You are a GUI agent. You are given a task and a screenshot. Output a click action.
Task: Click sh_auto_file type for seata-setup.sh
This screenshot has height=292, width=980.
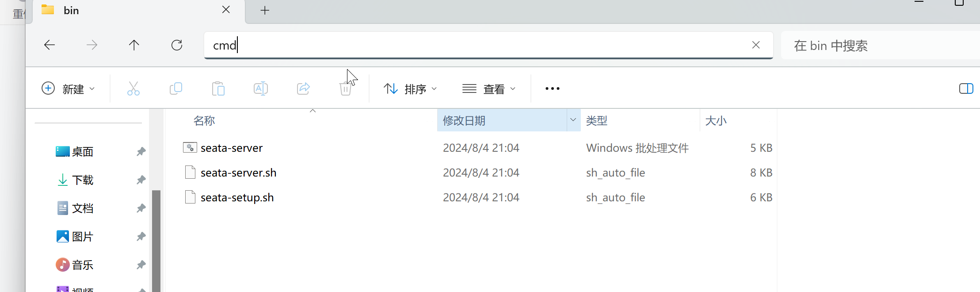coord(615,197)
